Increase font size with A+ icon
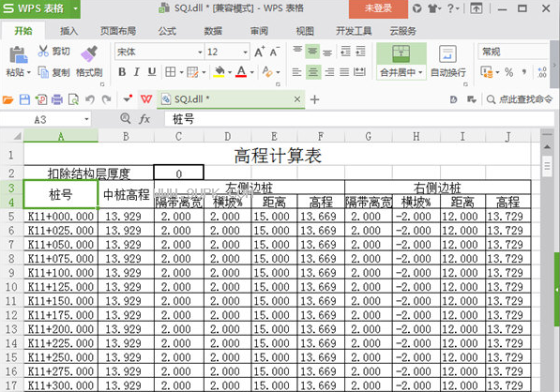The width and height of the screenshot is (560, 392). (x=260, y=53)
